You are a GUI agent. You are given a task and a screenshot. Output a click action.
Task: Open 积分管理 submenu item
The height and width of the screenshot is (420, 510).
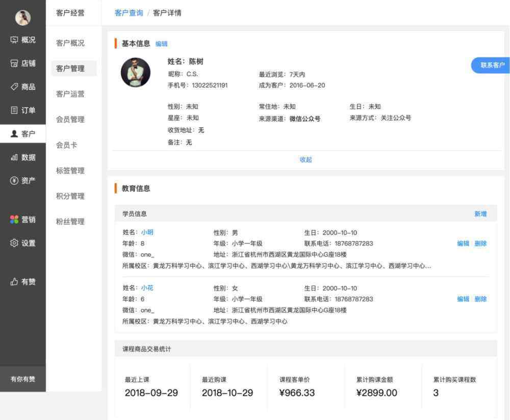[x=70, y=195]
